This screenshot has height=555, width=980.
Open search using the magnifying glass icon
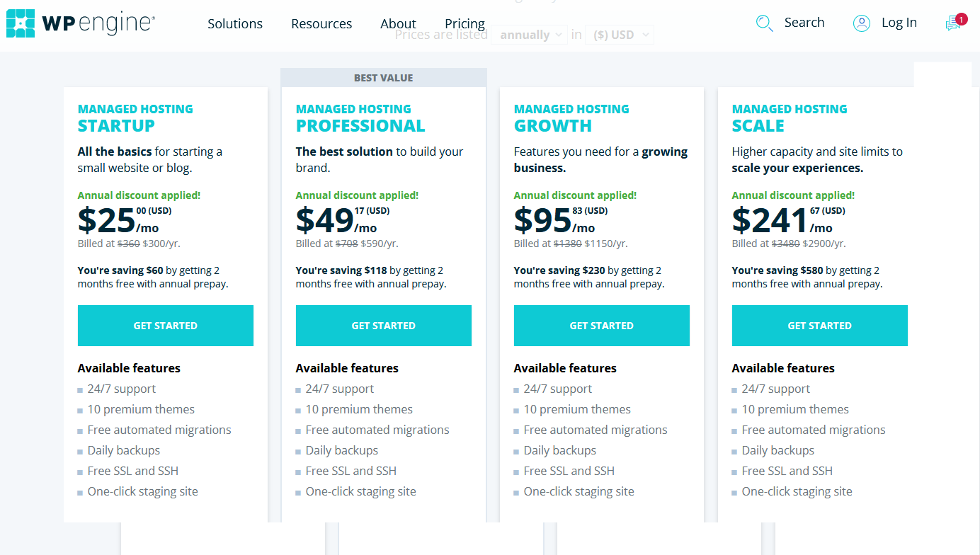coord(764,23)
